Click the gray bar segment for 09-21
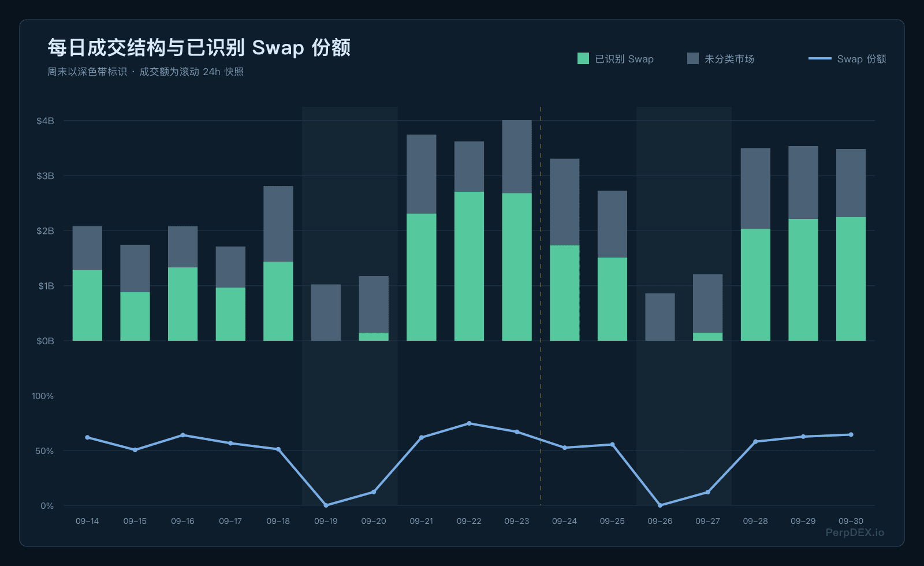 click(x=422, y=174)
